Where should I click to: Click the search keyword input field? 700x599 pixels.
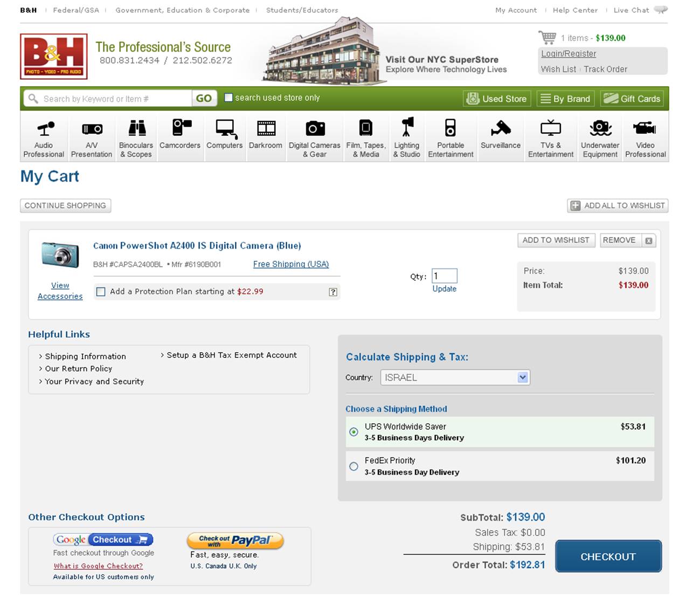point(108,98)
